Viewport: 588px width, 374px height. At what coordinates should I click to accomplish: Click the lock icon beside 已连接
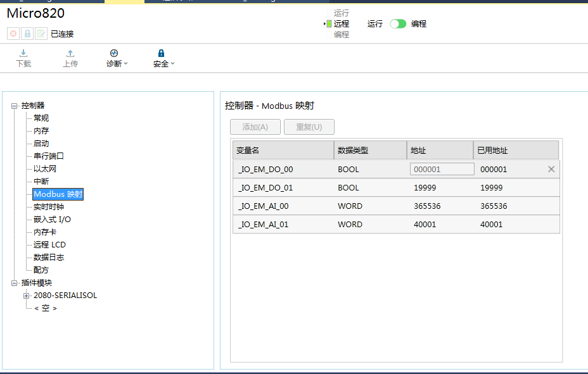(27, 34)
